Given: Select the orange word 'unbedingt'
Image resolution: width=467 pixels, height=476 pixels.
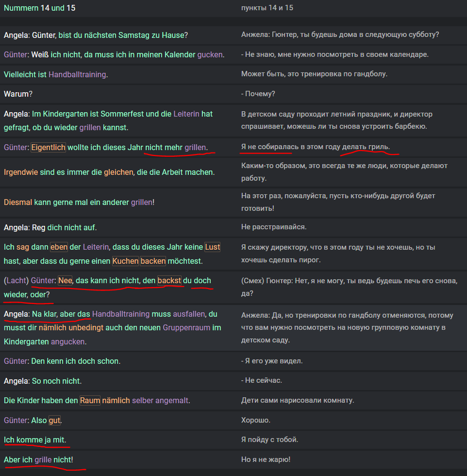Looking at the screenshot, I should point(85,328).
